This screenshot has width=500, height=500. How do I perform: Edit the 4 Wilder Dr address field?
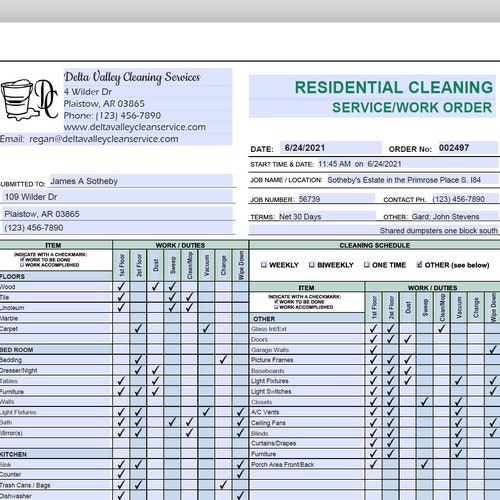click(148, 92)
